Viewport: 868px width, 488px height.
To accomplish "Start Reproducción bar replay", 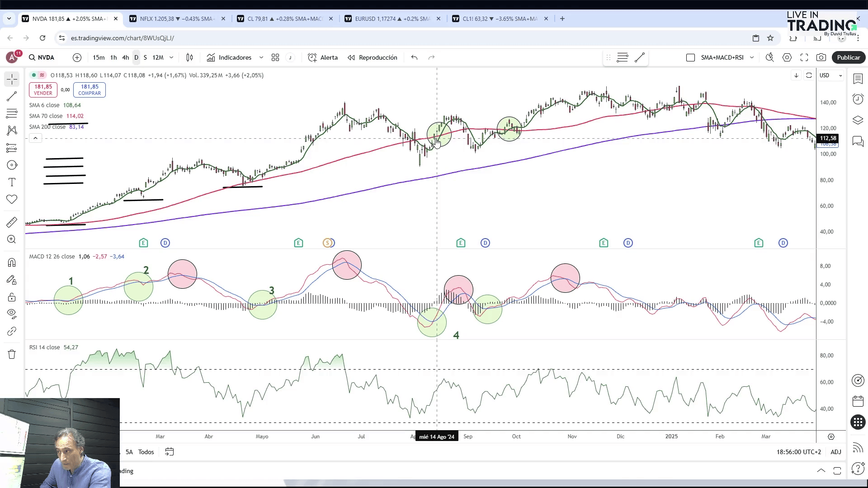I will 373,57.
